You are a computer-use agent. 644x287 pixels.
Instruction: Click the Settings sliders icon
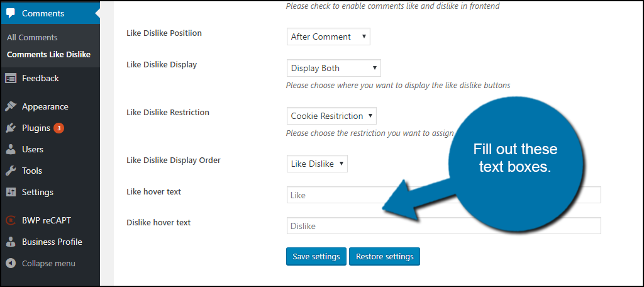11,192
